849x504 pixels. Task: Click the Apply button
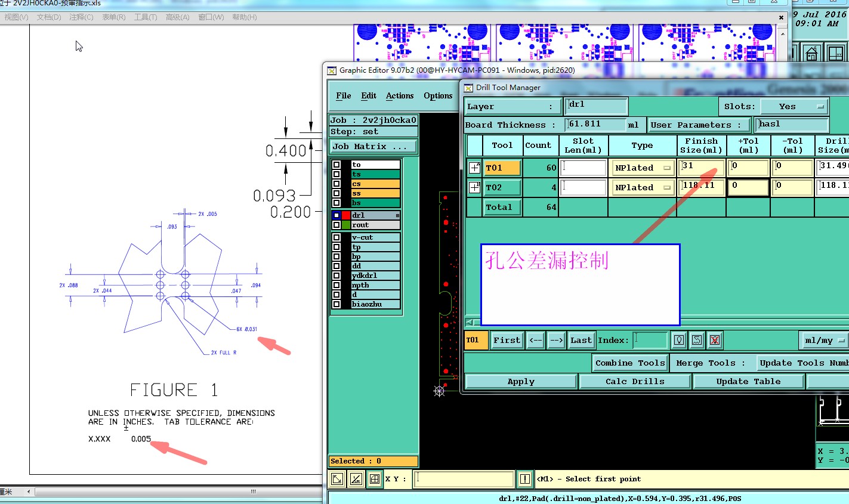pyautogui.click(x=521, y=382)
